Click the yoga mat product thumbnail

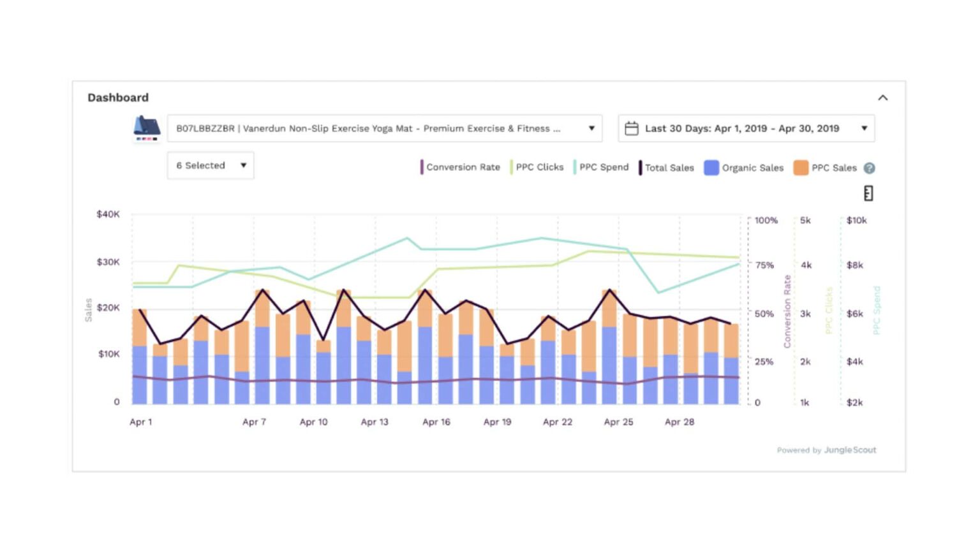pos(145,128)
